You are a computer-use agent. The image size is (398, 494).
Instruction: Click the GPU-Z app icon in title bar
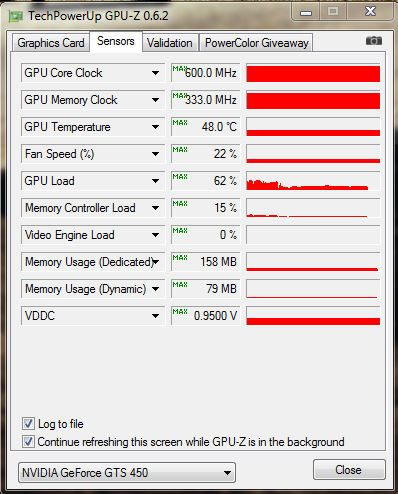[16, 16]
